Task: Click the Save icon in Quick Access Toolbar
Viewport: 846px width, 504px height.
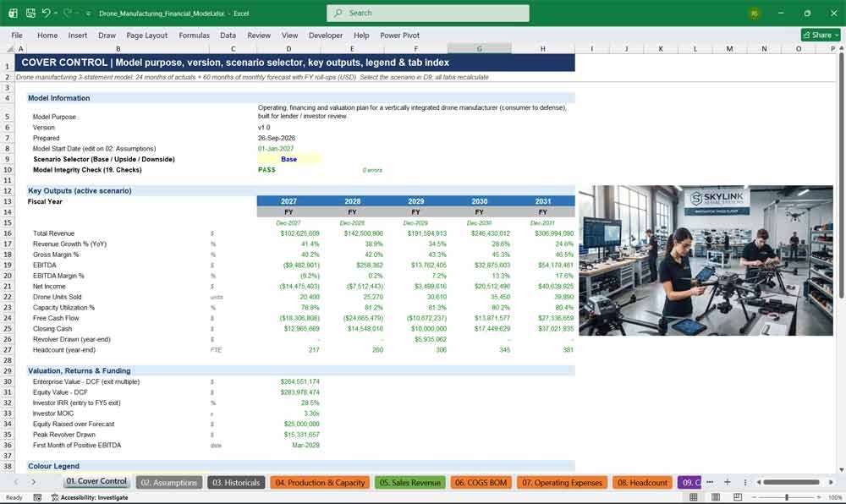Action: point(30,13)
